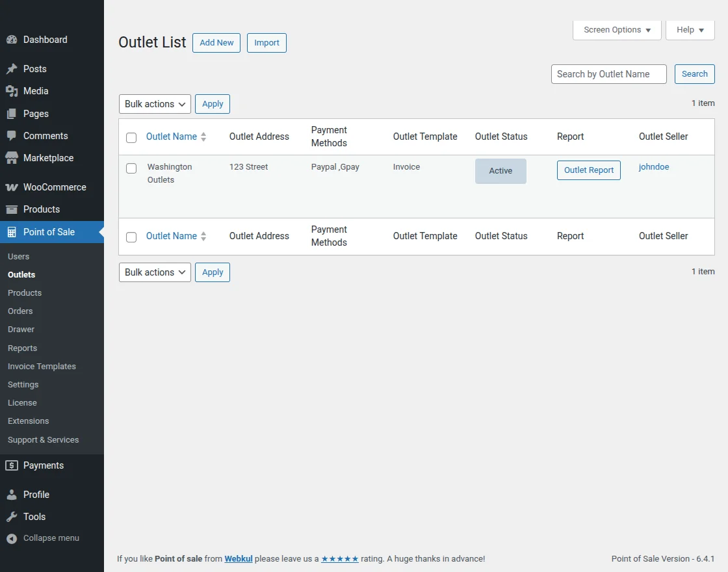The width and height of the screenshot is (728, 572).
Task: Click the Import button
Action: click(266, 43)
